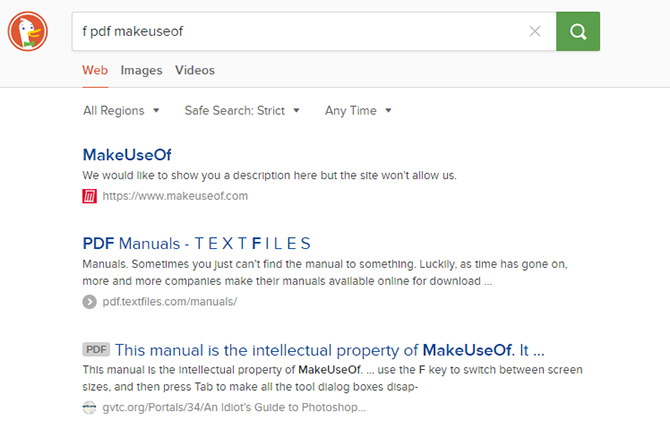Screen dimensions: 670x438
Task: Click the DuckDuckGo duck logo
Action: click(28, 31)
